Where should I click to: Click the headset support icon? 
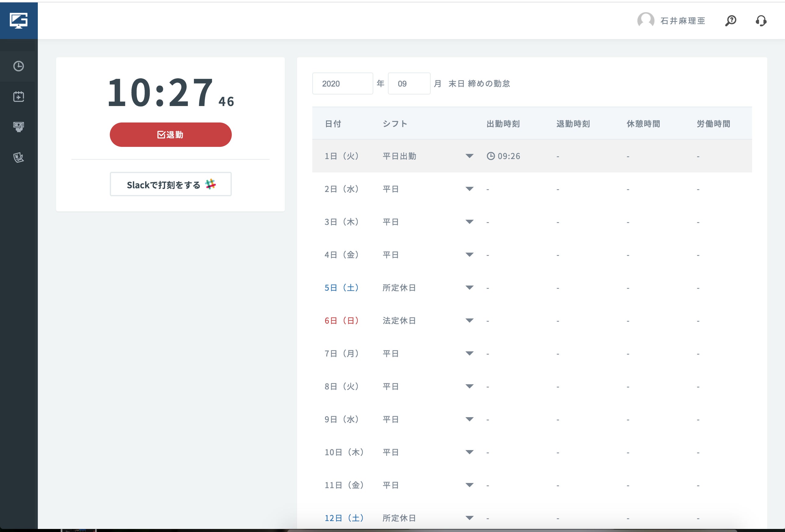(761, 21)
